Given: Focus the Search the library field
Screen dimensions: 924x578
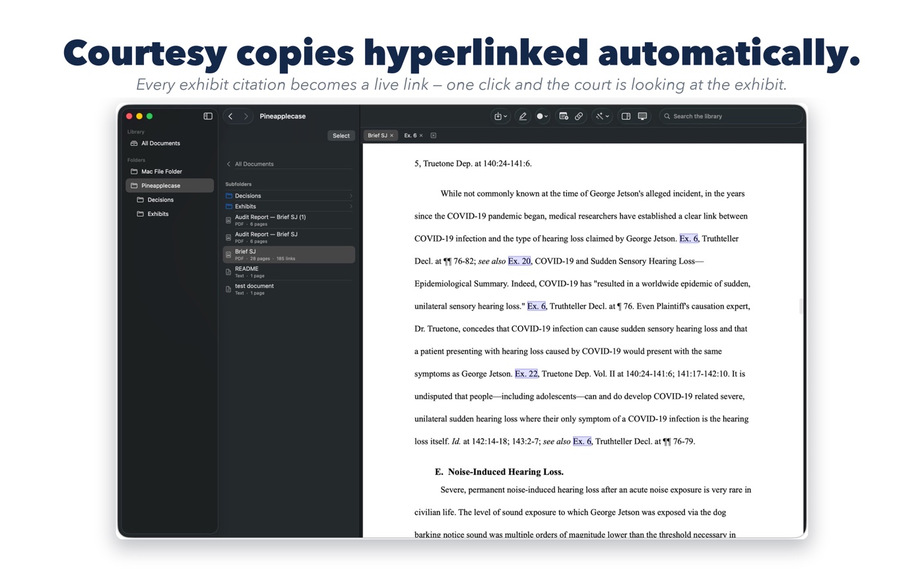Looking at the screenshot, I should point(730,116).
